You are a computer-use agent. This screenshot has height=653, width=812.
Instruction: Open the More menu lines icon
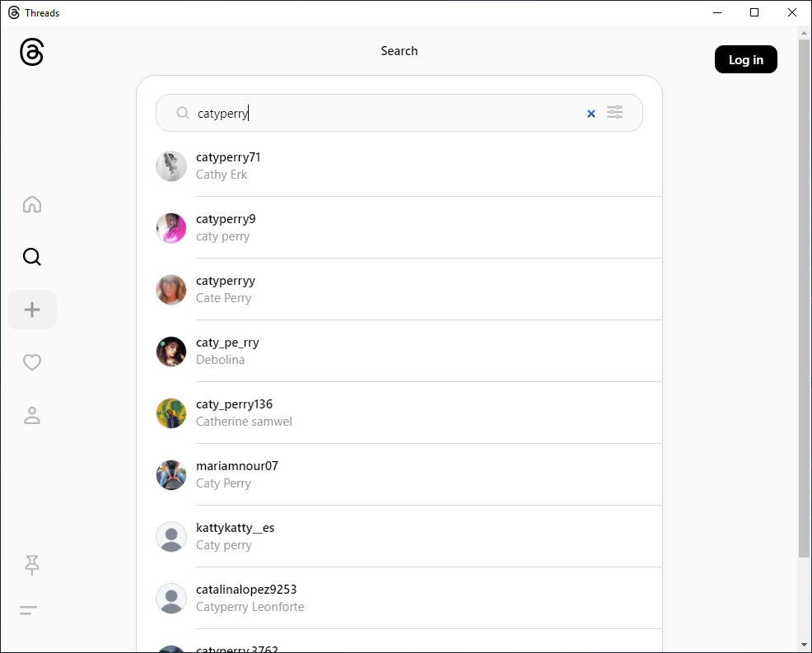(x=29, y=610)
